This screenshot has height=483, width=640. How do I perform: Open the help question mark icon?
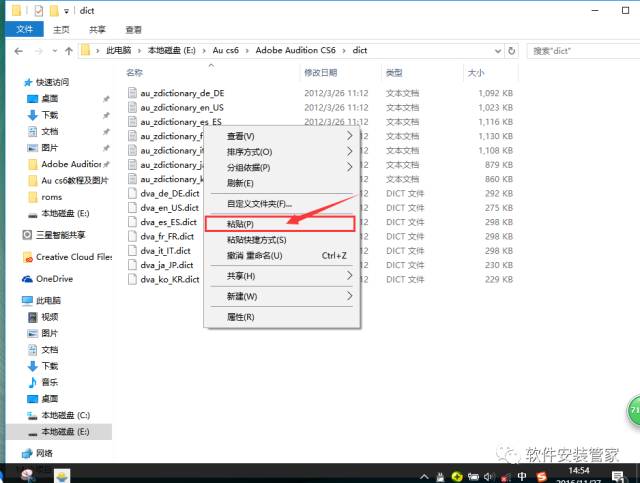point(629,30)
